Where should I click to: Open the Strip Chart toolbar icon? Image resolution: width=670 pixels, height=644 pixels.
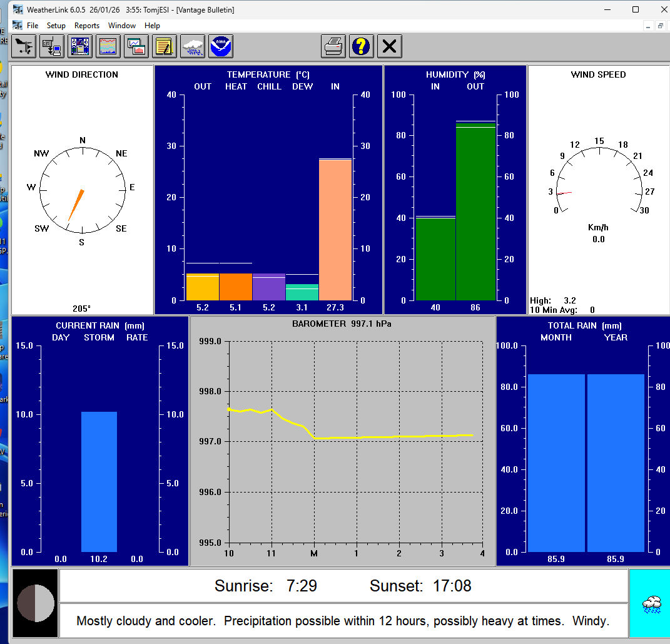108,46
